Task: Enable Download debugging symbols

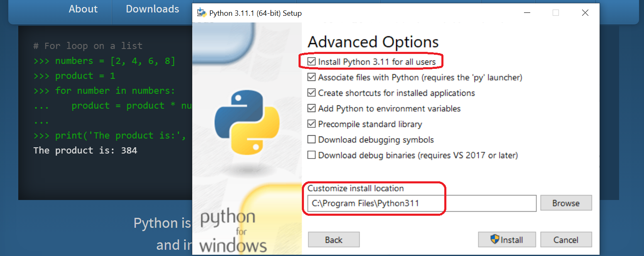Action: (311, 139)
